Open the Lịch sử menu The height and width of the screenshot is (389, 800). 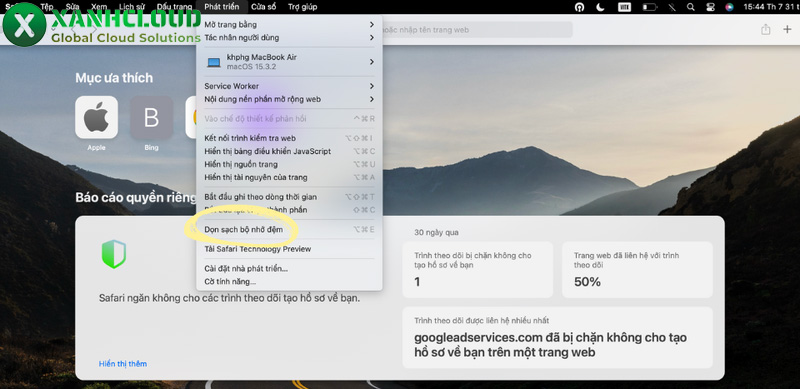[132, 7]
